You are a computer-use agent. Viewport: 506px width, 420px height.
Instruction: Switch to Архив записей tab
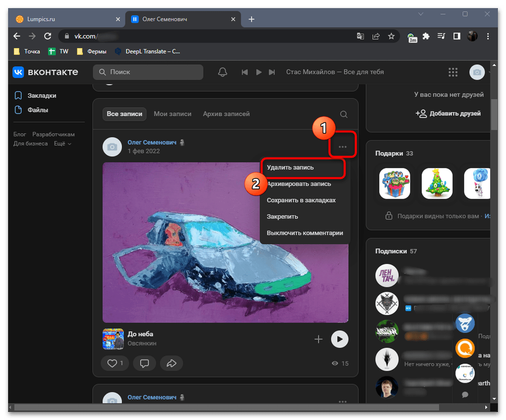click(x=226, y=114)
